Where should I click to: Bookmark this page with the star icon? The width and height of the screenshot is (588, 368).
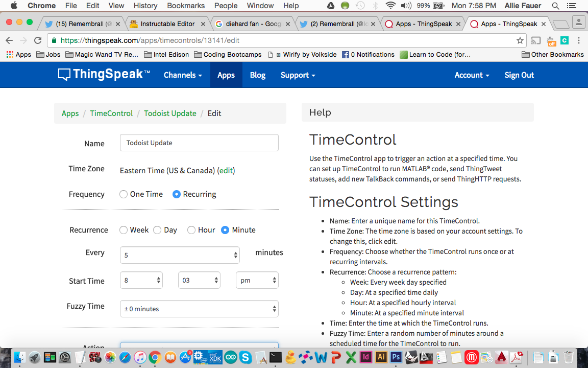[520, 40]
